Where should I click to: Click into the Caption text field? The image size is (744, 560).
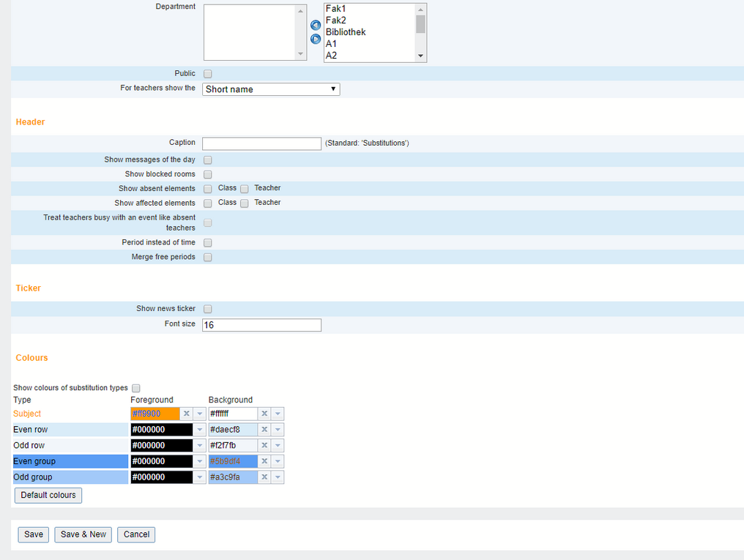[261, 143]
